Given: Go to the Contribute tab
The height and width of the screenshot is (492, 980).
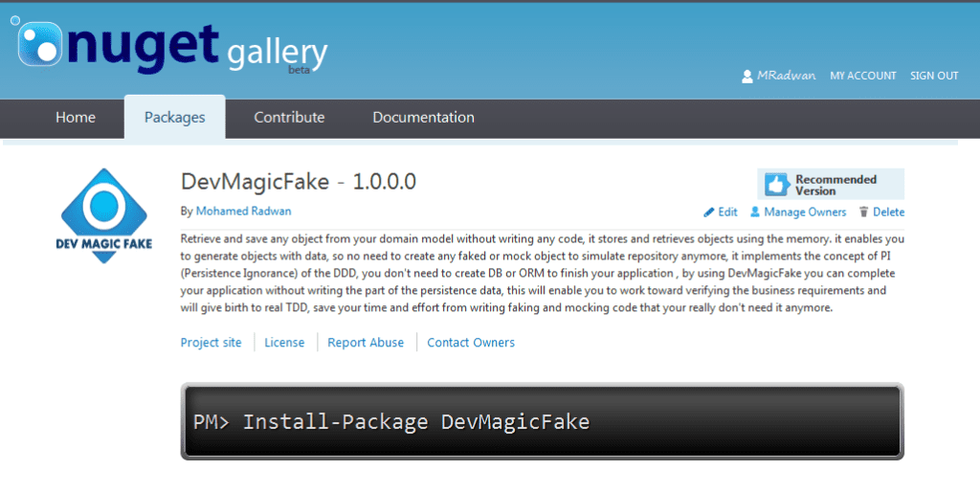Looking at the screenshot, I should point(289,118).
